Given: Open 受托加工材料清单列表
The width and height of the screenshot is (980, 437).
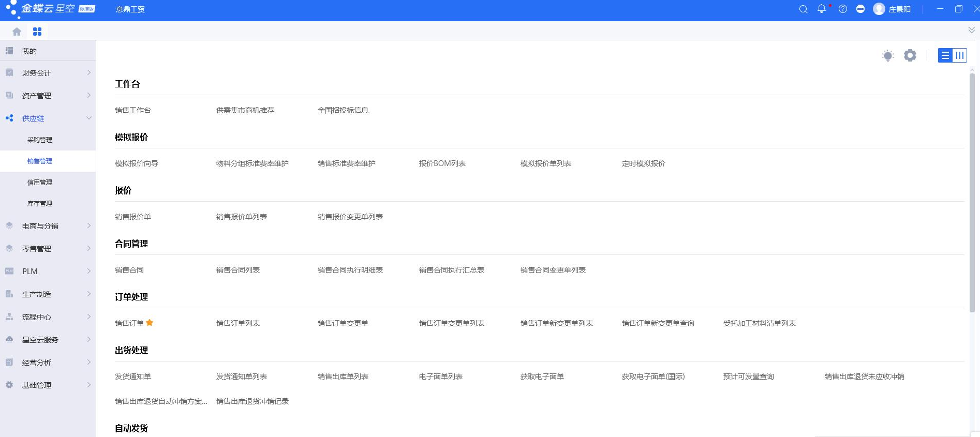Looking at the screenshot, I should [760, 323].
